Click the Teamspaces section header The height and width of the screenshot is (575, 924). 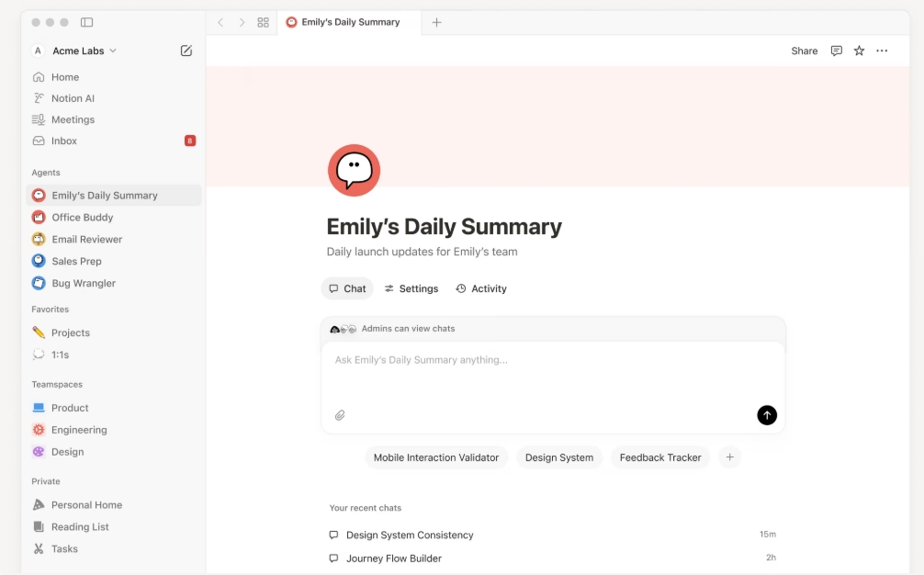pos(57,385)
